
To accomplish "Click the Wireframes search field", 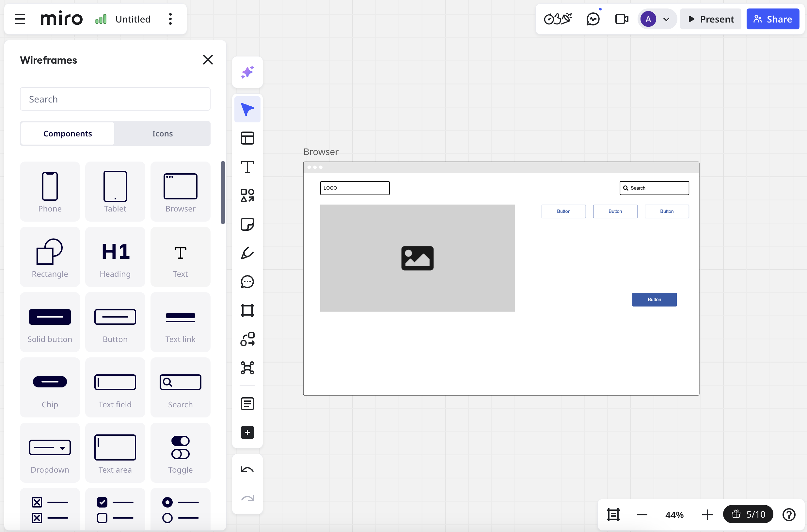I will pyautogui.click(x=115, y=99).
